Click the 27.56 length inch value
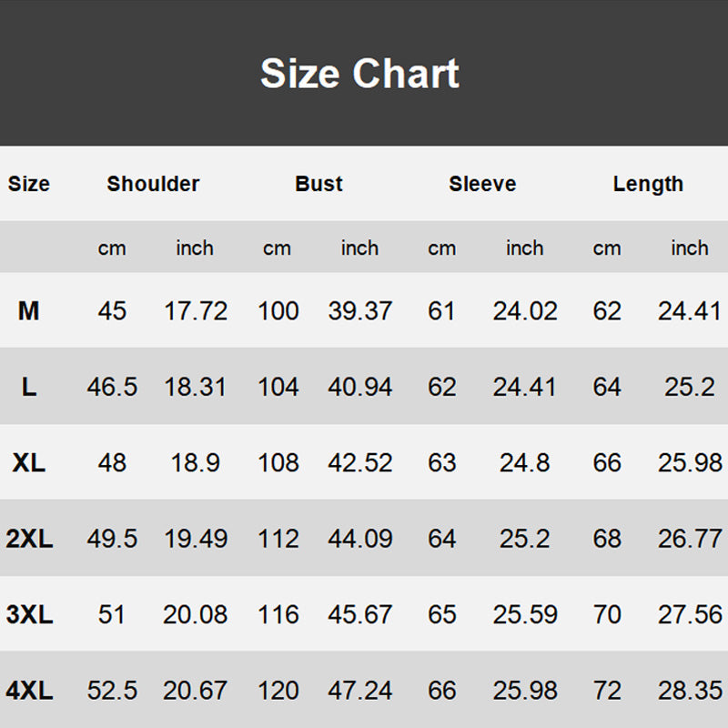Image resolution: width=728 pixels, height=728 pixels. click(x=690, y=614)
